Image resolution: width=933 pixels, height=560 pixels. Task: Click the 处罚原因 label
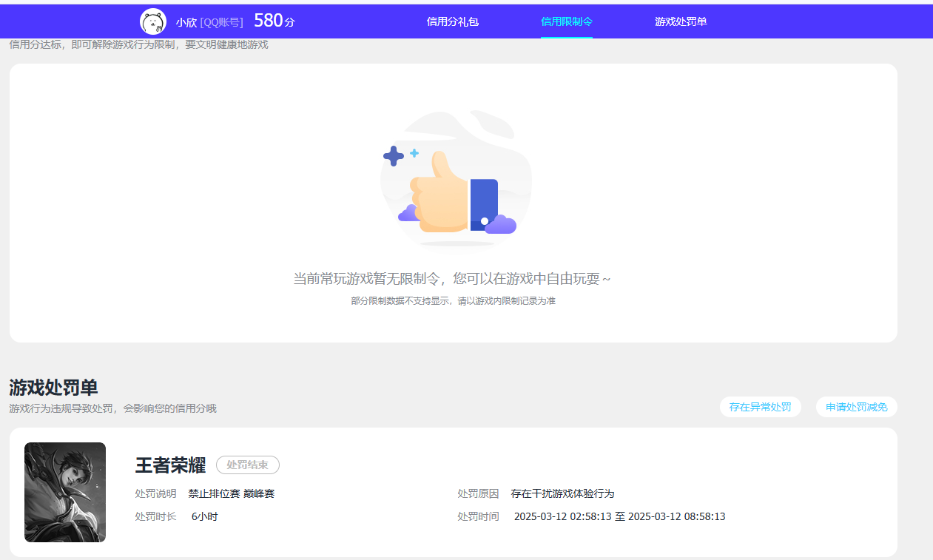tap(478, 493)
